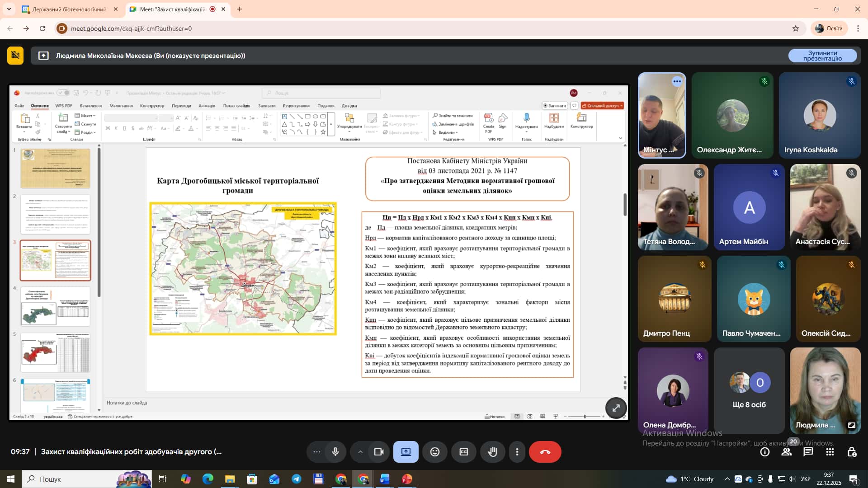Select the Meet "Захист кваліфікацій" tab
868x488 pixels.
172,9
